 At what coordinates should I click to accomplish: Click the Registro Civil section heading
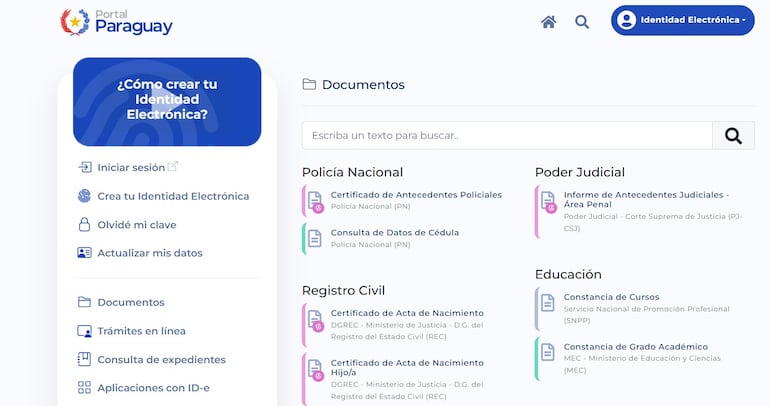coord(343,291)
